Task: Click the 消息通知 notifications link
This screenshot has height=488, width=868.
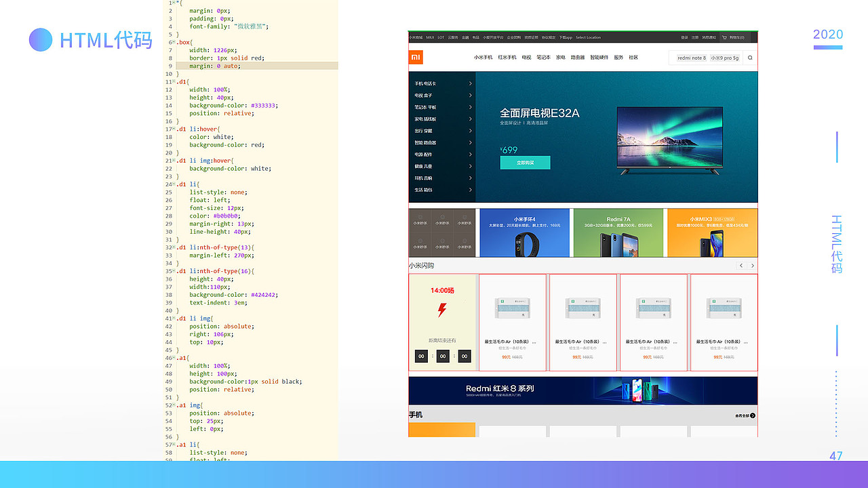Action: 709,37
